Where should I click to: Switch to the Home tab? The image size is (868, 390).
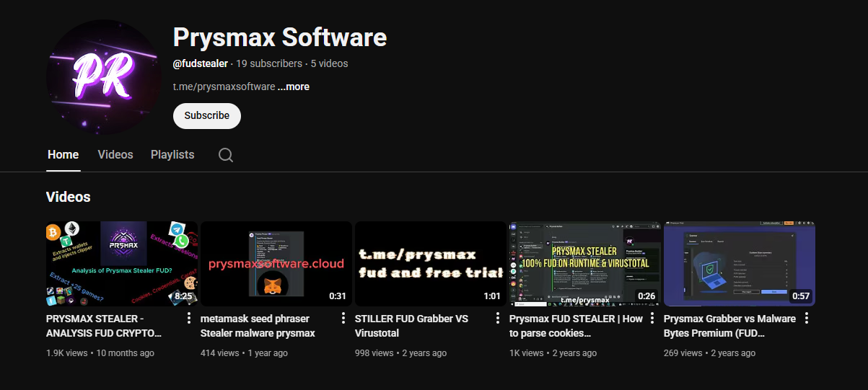63,155
